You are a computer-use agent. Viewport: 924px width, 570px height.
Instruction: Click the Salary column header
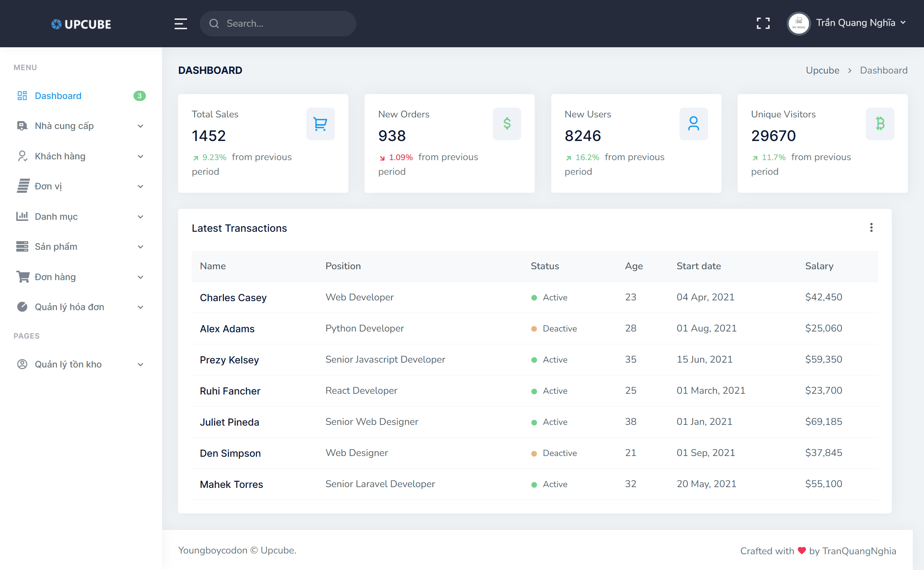click(x=819, y=266)
